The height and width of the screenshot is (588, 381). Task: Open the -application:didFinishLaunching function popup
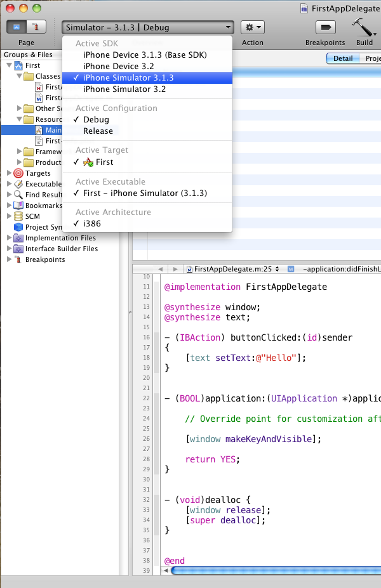pyautogui.click(x=334, y=269)
